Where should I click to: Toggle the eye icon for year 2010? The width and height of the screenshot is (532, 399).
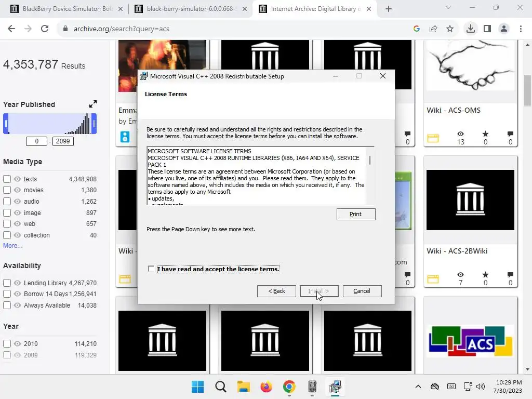pyautogui.click(x=17, y=343)
